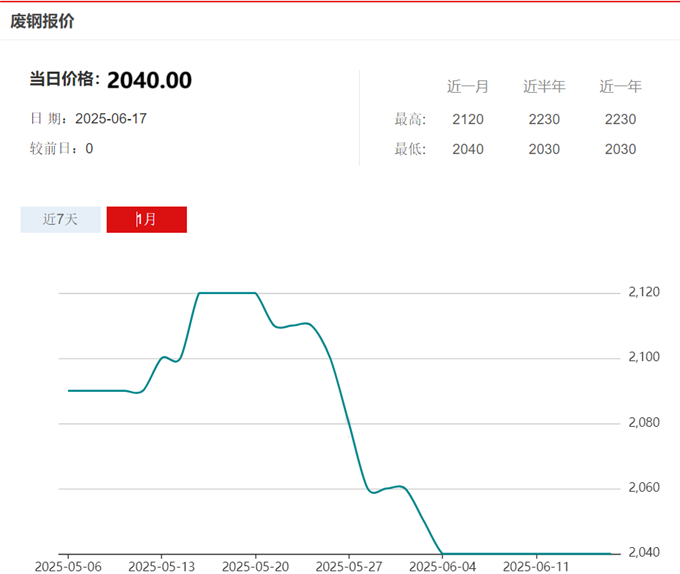This screenshot has width=680, height=574.
Task: Switch to the 近7天 tab
Action: point(60,219)
